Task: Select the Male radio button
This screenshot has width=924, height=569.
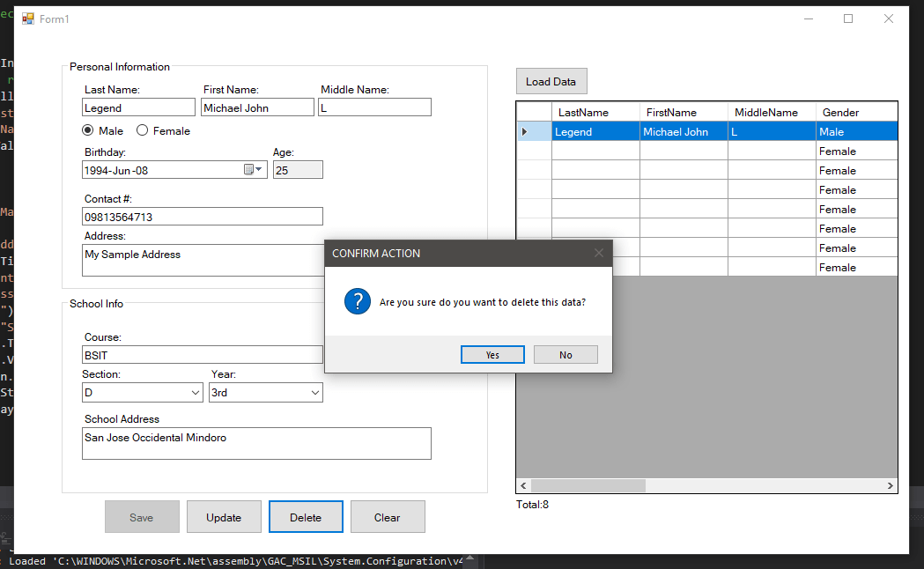Action: tap(88, 130)
